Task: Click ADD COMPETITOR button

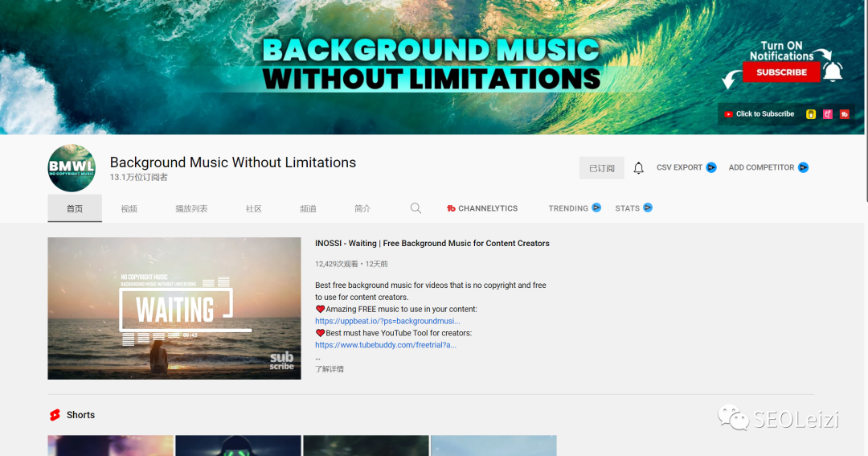Action: (768, 167)
